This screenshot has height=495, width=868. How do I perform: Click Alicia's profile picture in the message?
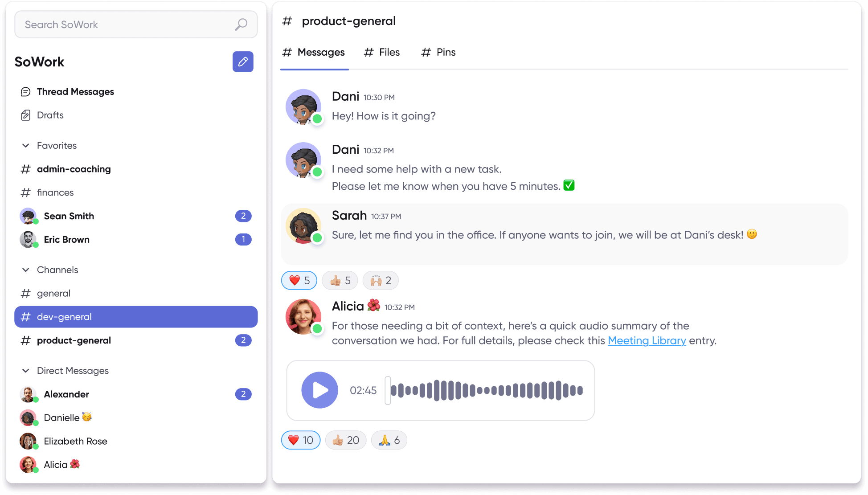[x=303, y=316]
